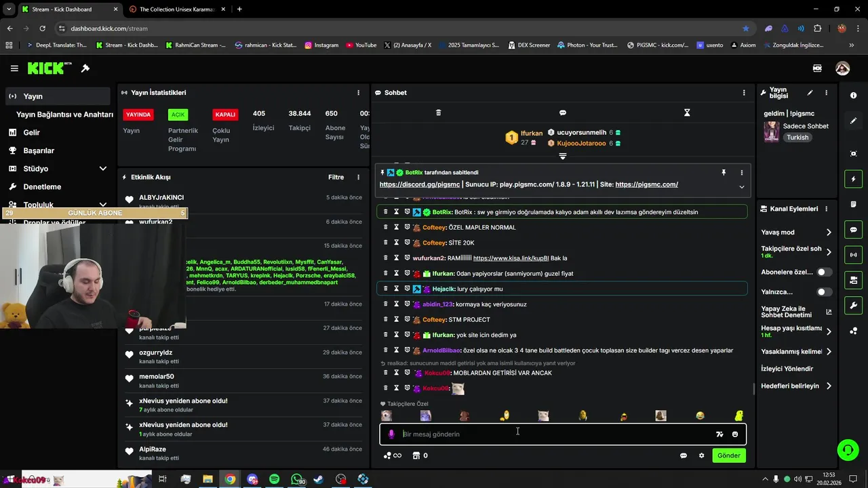Open Sohbet panel three-dot options
This screenshot has height=488, width=868.
tap(744, 93)
